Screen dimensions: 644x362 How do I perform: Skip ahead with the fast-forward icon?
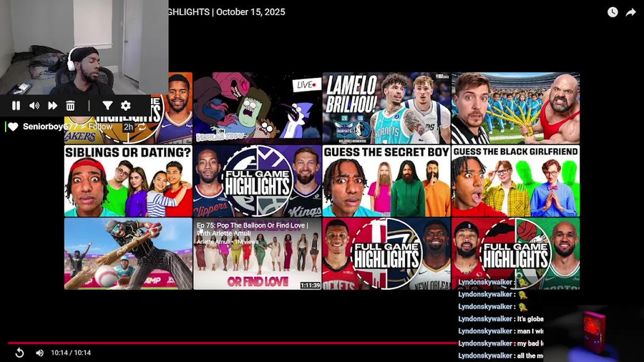coord(52,106)
